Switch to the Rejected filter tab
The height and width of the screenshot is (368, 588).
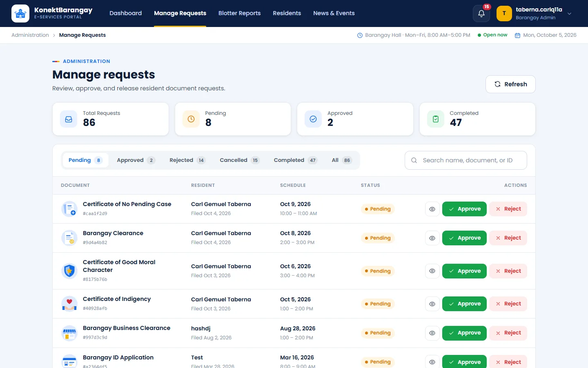click(x=187, y=160)
